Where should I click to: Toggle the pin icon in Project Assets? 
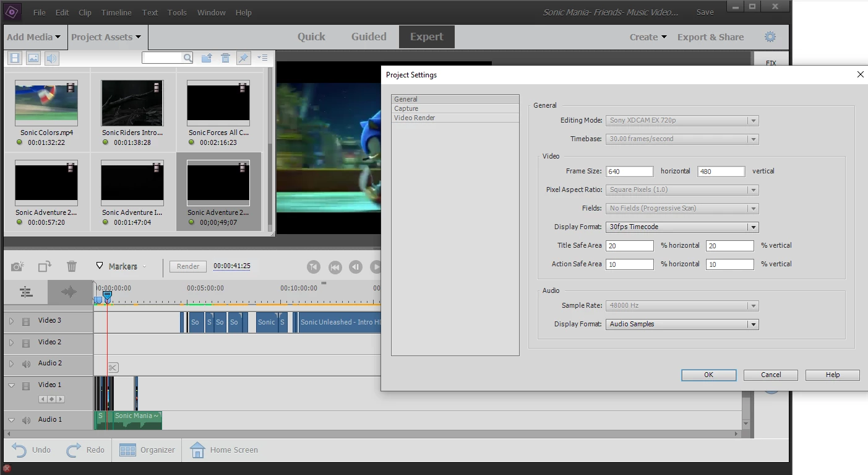243,58
